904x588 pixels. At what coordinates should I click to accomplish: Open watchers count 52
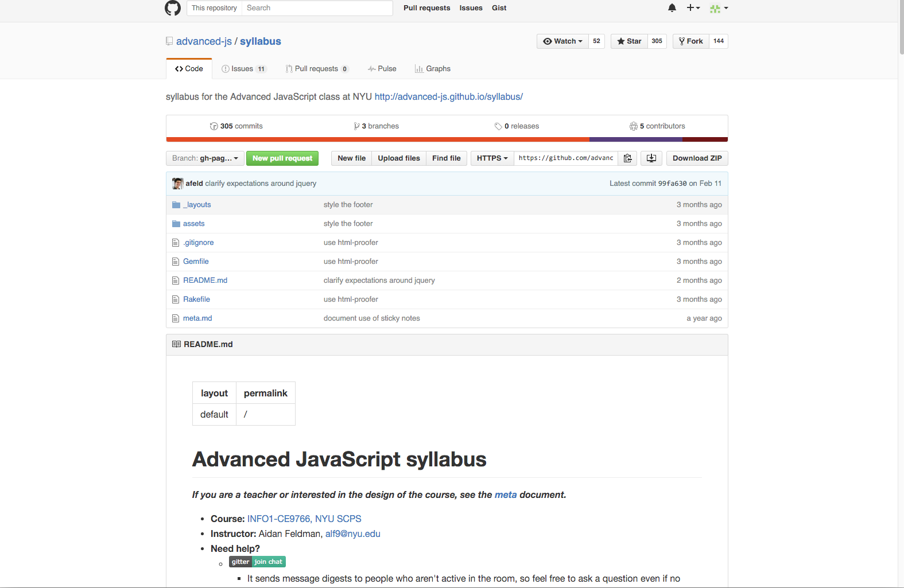tap(596, 41)
